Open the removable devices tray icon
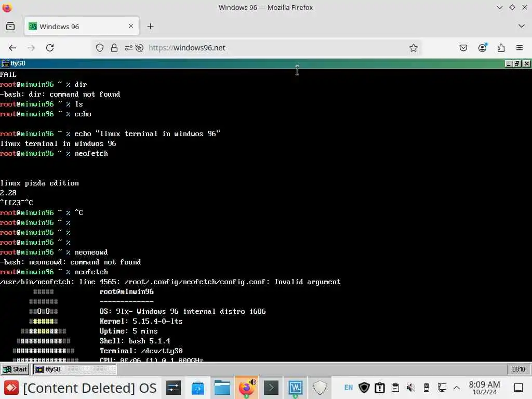 [x=427, y=388]
